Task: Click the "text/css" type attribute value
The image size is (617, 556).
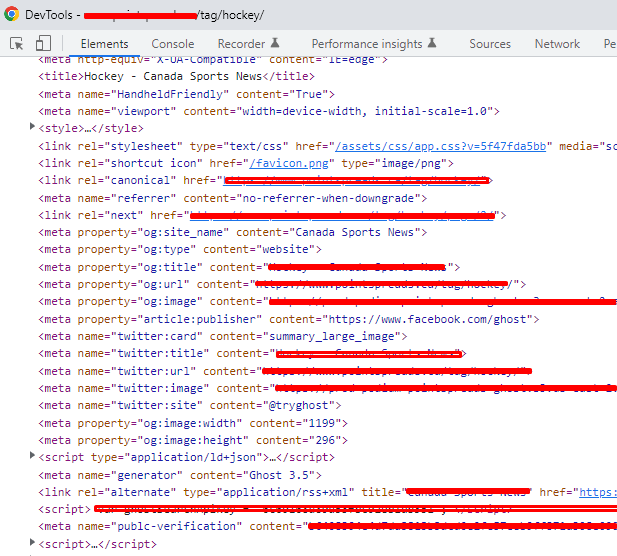Action: coord(256,146)
